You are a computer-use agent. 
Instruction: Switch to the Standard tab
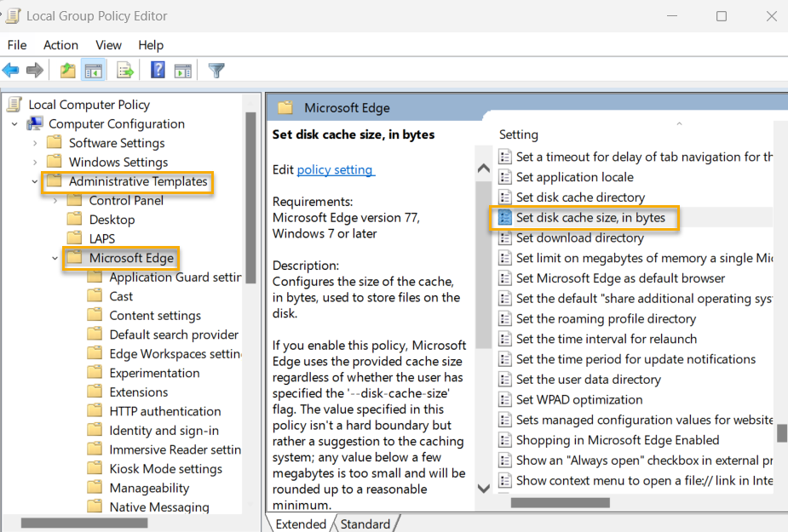(365, 523)
